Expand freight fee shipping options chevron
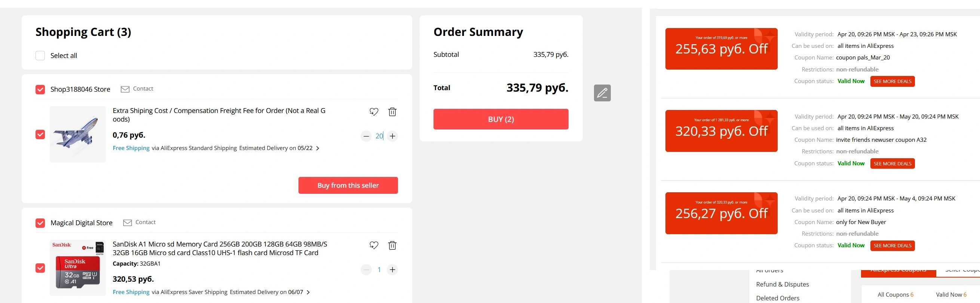980x303 pixels. point(318,149)
